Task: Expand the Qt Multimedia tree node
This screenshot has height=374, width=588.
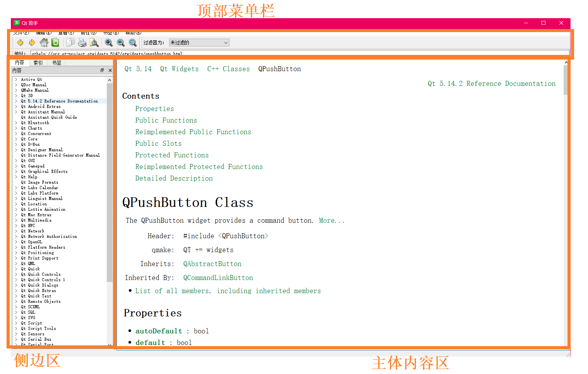Action: 16,220
